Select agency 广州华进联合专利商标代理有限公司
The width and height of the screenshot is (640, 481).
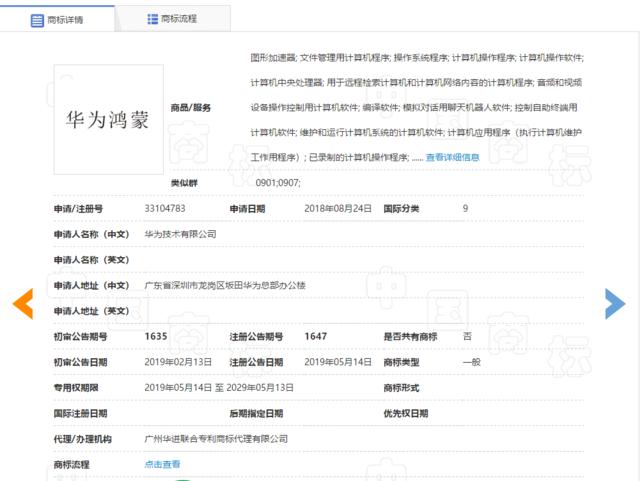click(216, 439)
